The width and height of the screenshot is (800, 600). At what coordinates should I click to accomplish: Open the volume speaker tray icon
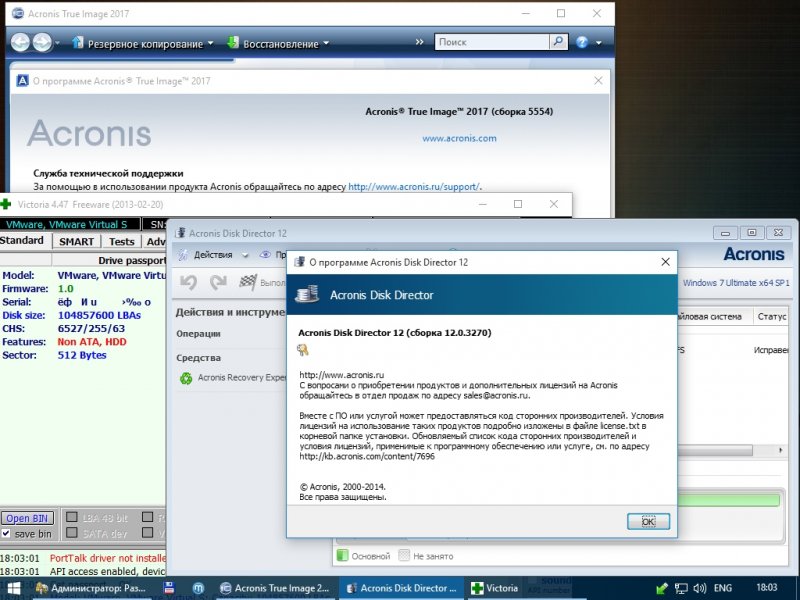pyautogui.click(x=699, y=589)
